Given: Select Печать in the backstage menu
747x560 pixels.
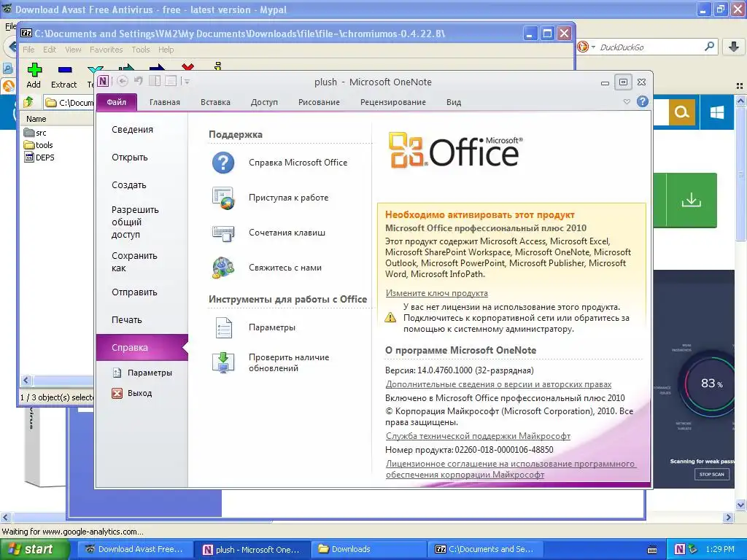Looking at the screenshot, I should pyautogui.click(x=142, y=320).
